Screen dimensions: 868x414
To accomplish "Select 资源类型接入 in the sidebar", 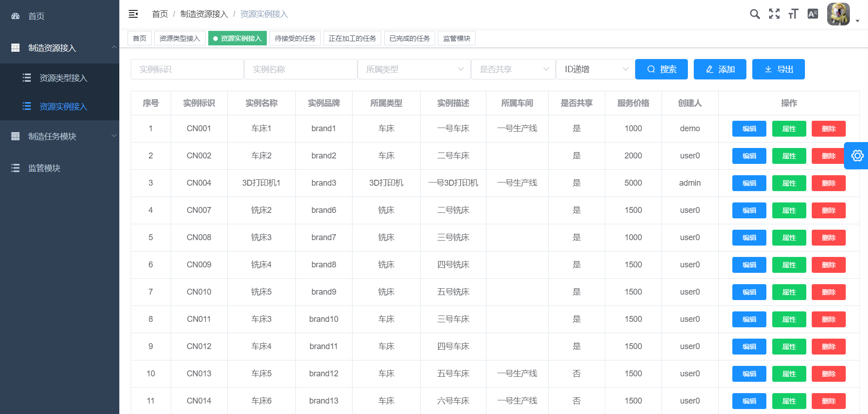I will (x=63, y=78).
